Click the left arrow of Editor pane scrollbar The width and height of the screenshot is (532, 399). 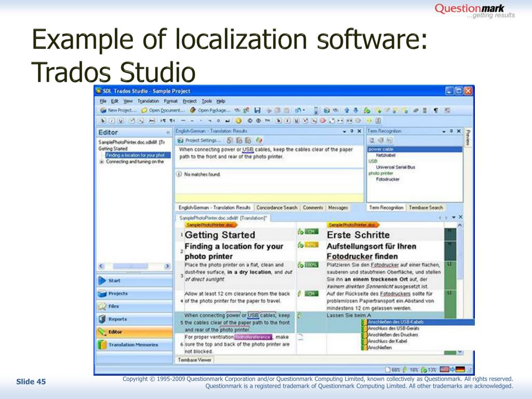coord(101,267)
